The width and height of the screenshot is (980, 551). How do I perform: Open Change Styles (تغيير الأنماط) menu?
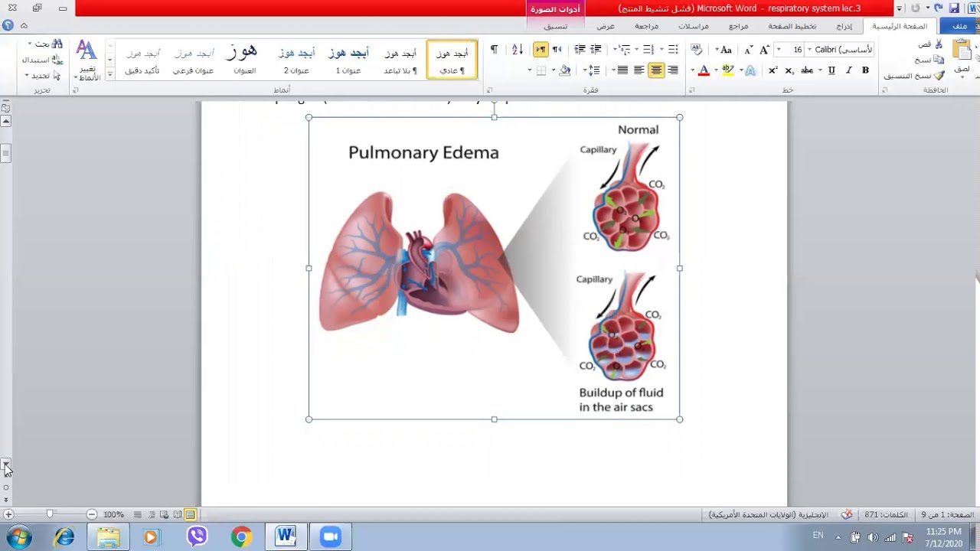(87, 60)
